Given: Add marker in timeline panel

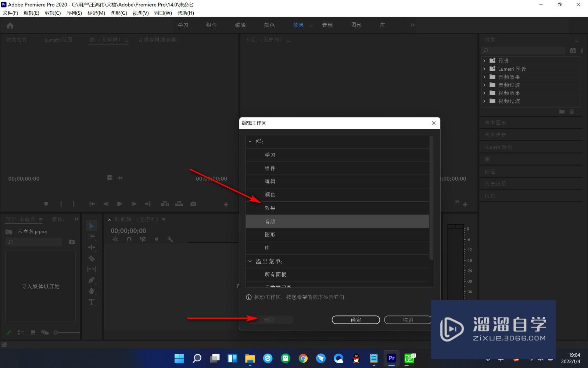Looking at the screenshot, I should click(157, 239).
